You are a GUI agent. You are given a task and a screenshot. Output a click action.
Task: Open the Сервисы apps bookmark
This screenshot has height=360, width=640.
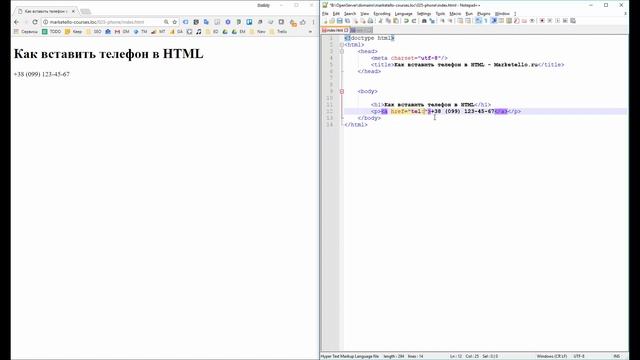pos(25,31)
